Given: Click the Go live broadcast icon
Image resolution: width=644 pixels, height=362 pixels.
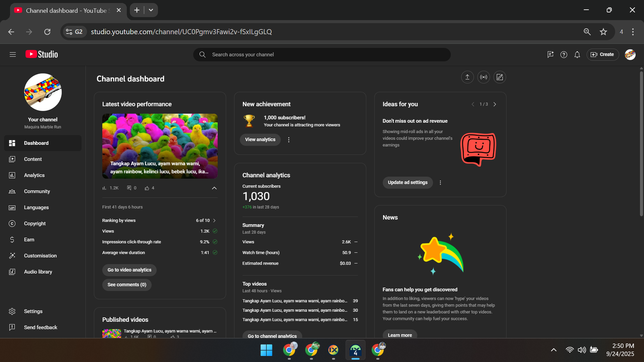Looking at the screenshot, I should pyautogui.click(x=483, y=77).
